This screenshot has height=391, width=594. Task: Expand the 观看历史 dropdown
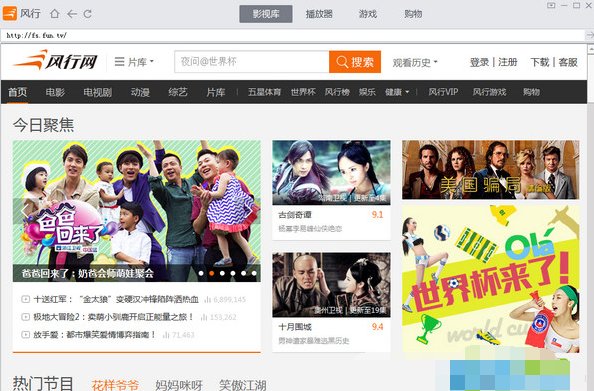415,63
